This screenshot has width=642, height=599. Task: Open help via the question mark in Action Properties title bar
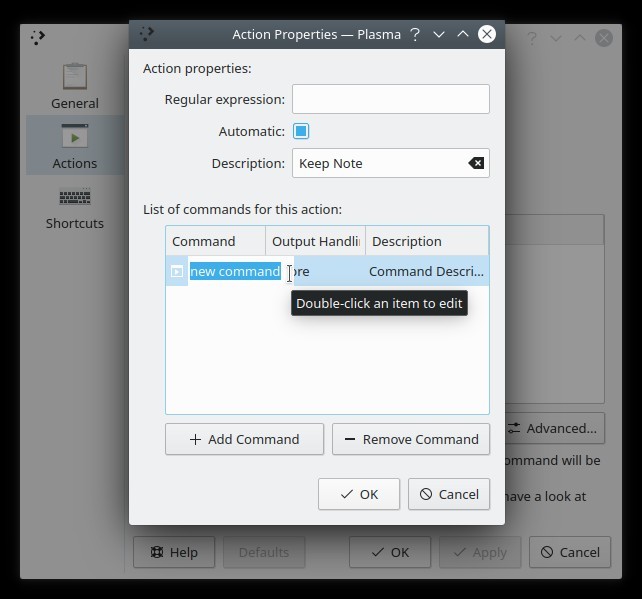click(415, 34)
